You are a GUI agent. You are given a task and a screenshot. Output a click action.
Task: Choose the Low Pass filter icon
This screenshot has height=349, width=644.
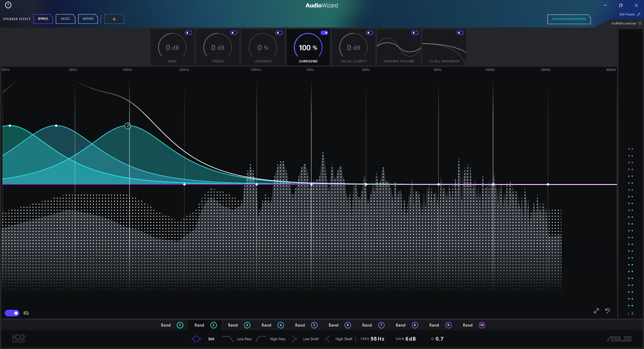coord(228,339)
